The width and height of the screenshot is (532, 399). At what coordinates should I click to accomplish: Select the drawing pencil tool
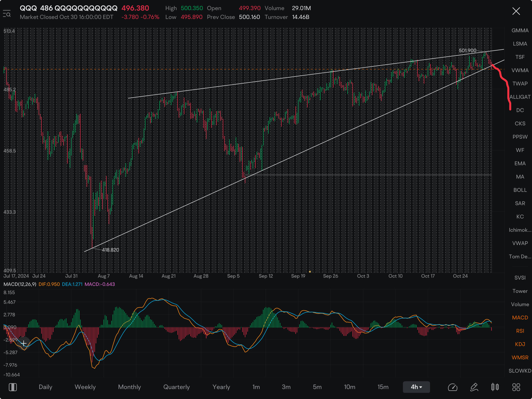point(474,387)
